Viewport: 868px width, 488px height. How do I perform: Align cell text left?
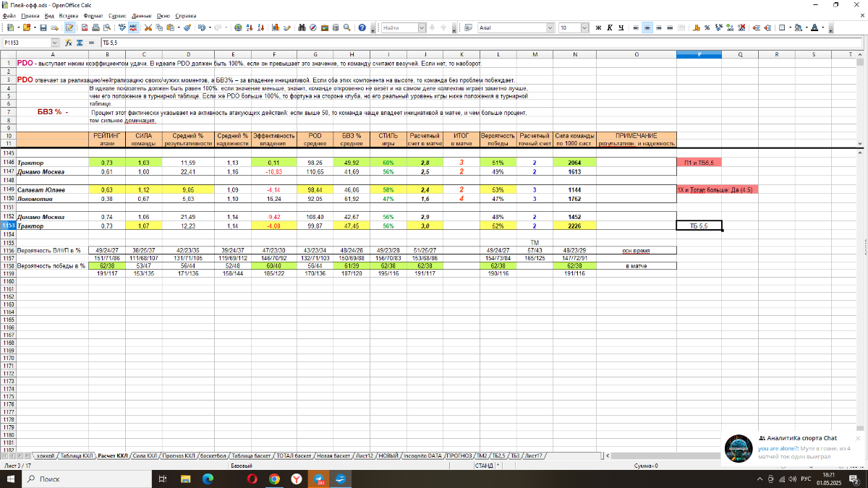point(636,27)
